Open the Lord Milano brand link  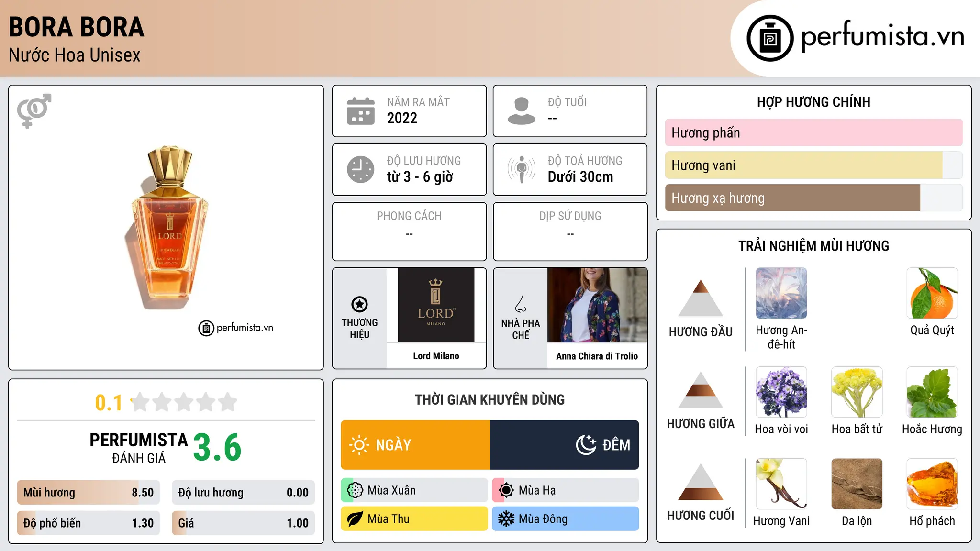pos(436,356)
